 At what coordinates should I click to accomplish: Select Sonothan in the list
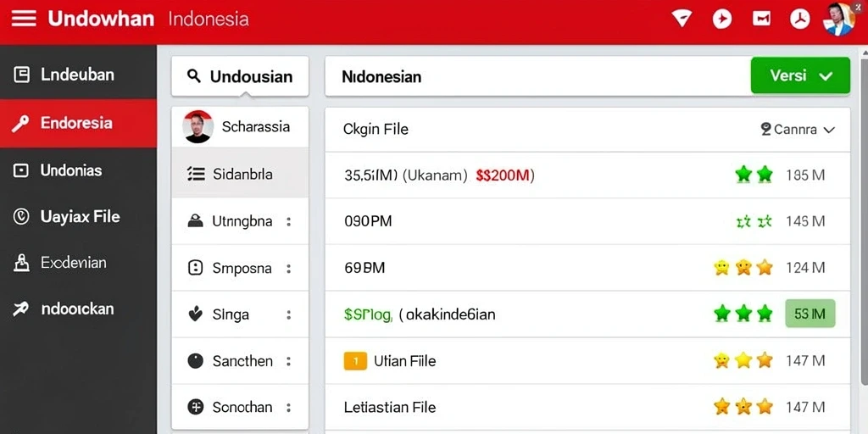pyautogui.click(x=240, y=408)
